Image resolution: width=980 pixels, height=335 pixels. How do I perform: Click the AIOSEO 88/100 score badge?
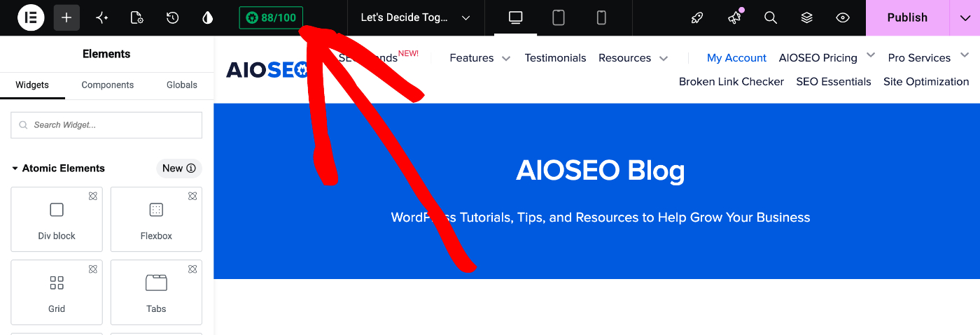click(x=271, y=17)
